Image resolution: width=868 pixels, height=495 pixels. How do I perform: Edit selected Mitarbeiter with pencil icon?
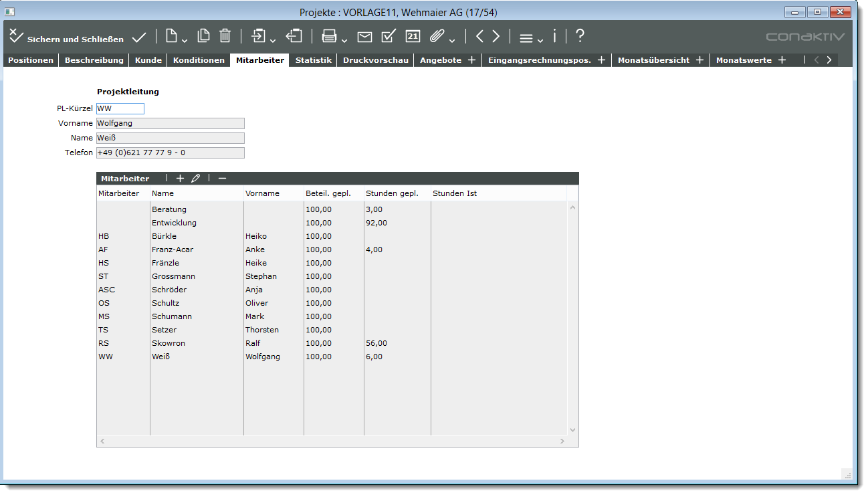click(195, 179)
